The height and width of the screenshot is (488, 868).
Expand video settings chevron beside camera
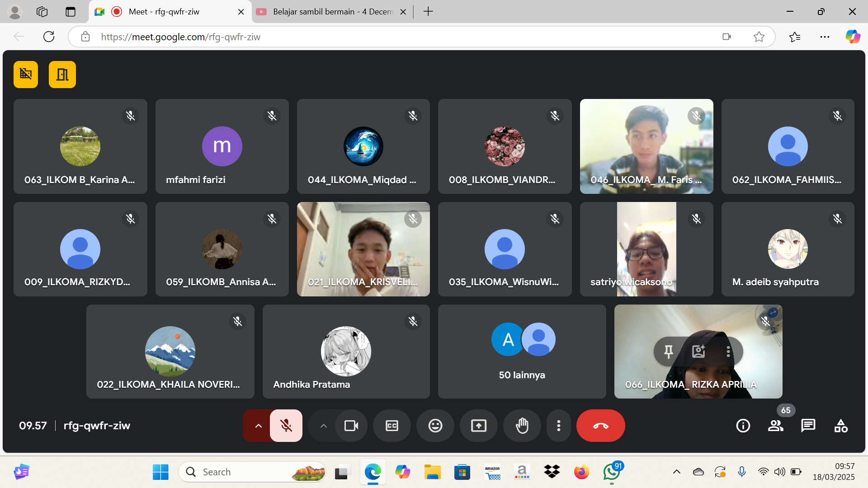click(323, 426)
